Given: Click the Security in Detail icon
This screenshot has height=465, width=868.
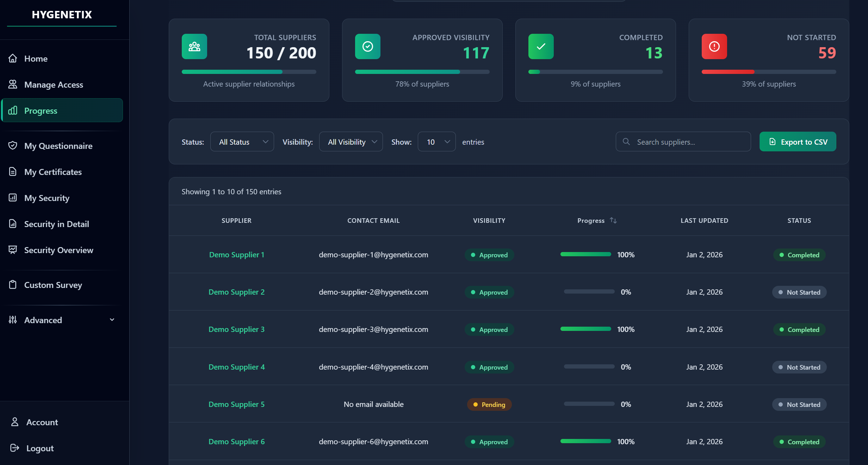Looking at the screenshot, I should (x=13, y=224).
